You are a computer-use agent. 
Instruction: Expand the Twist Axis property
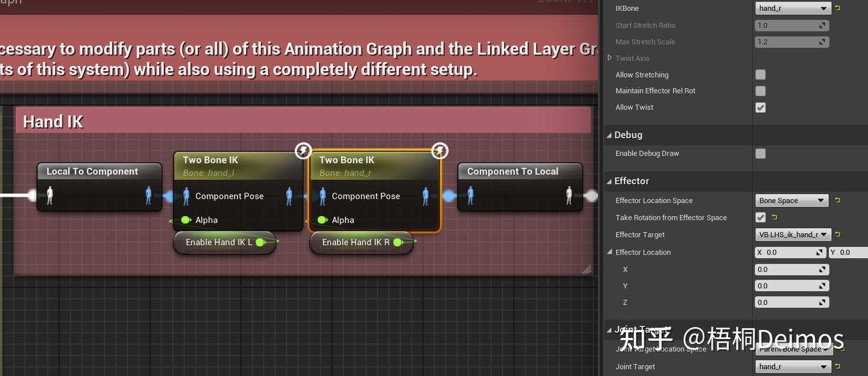(609, 58)
